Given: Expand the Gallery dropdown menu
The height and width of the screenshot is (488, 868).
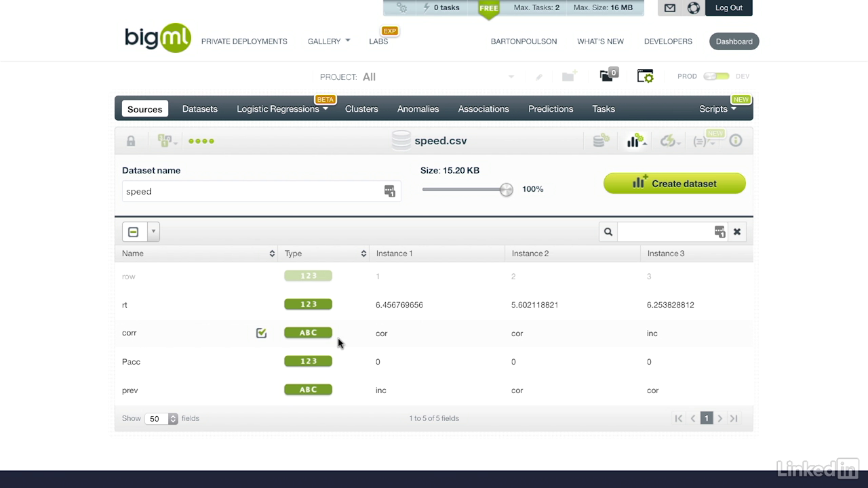Looking at the screenshot, I should pos(329,41).
